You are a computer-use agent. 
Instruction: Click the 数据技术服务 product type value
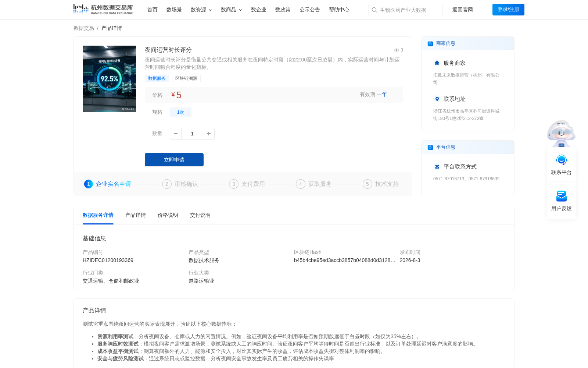pyautogui.click(x=204, y=260)
